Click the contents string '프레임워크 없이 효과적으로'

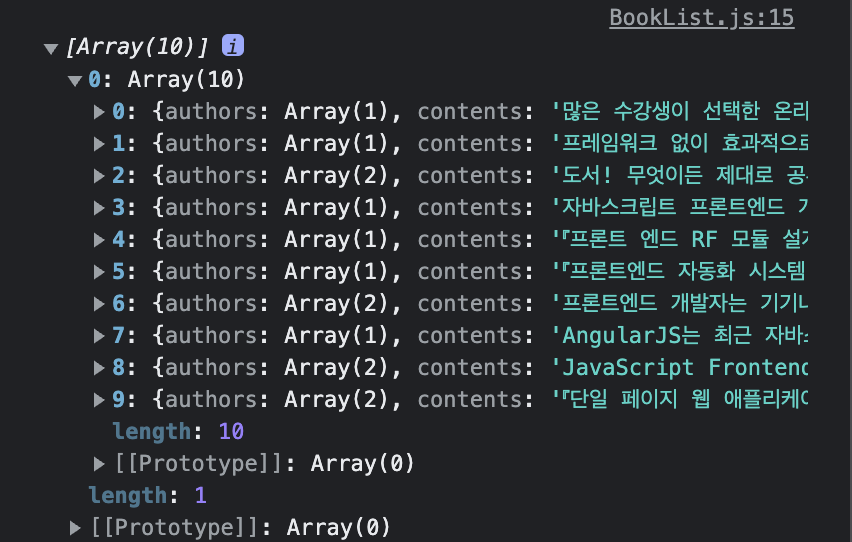tap(679, 144)
